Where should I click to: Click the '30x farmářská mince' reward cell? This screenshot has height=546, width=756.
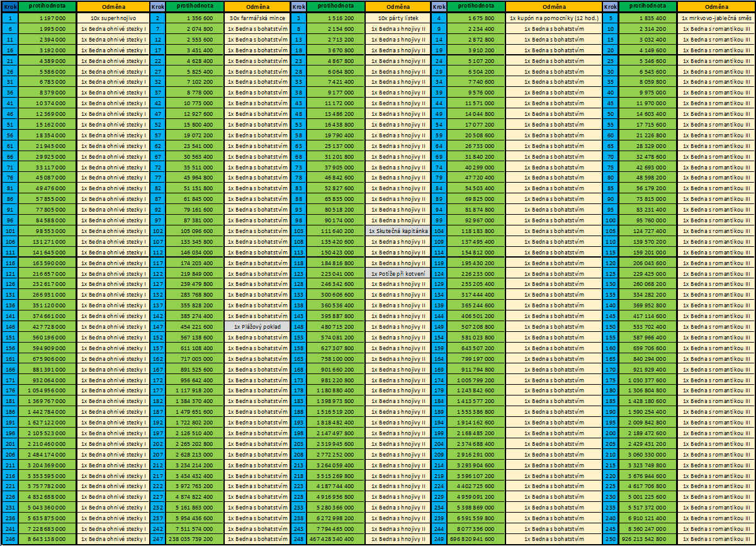(257, 18)
